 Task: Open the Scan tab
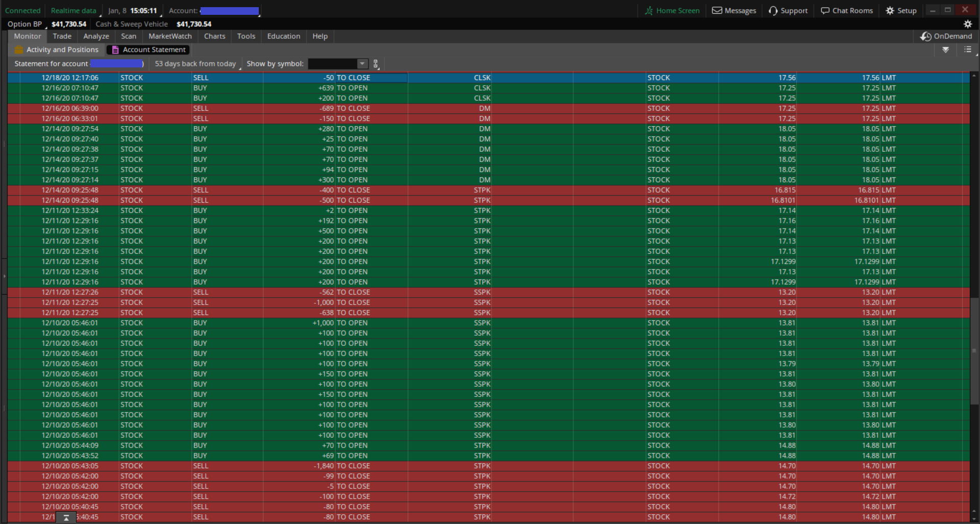pos(129,36)
